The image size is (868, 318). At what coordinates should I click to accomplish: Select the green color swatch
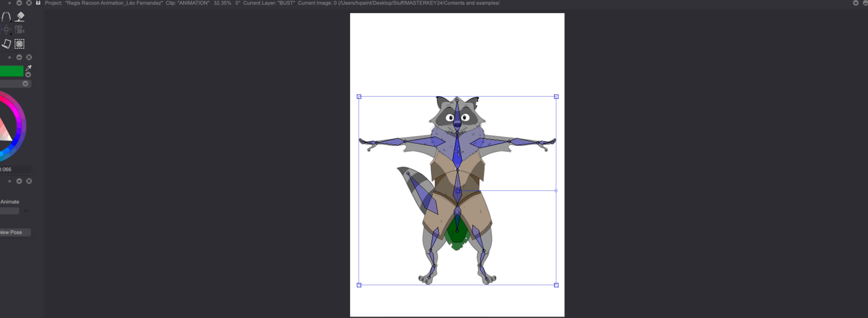[12, 71]
